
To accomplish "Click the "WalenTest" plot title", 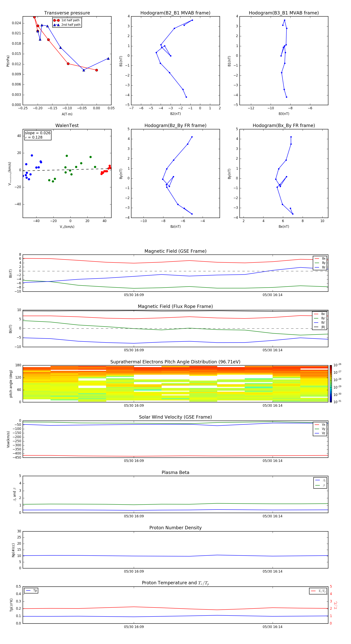I will [x=67, y=125].
